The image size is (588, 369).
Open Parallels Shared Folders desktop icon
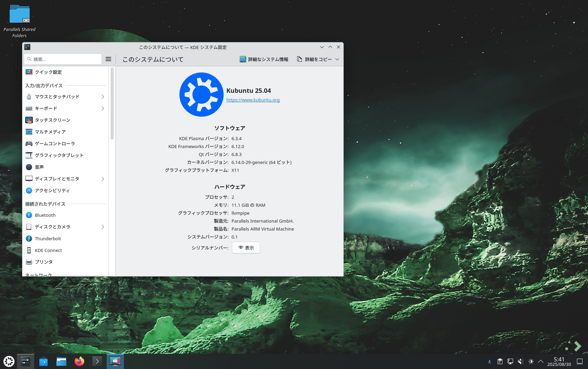pos(19,21)
